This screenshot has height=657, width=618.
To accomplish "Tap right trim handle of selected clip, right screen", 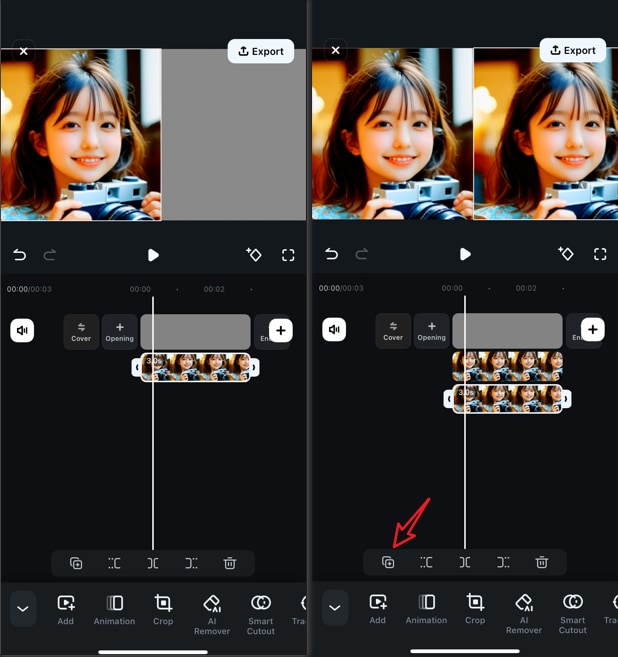I will tap(566, 399).
